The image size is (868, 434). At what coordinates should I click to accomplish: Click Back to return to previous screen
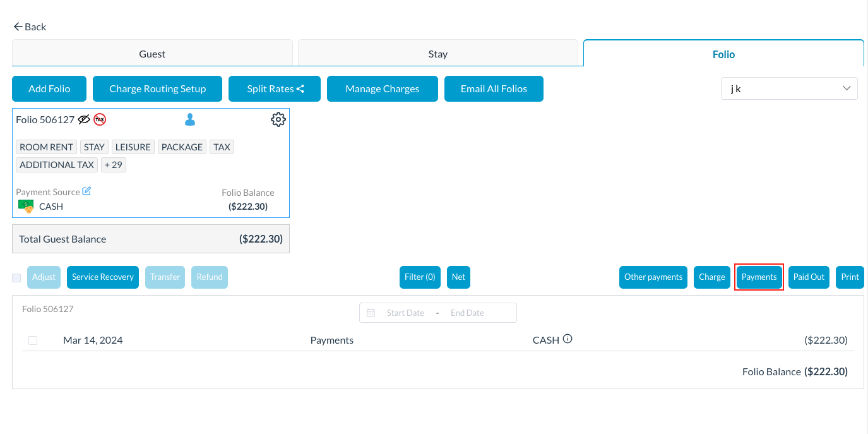[x=29, y=27]
